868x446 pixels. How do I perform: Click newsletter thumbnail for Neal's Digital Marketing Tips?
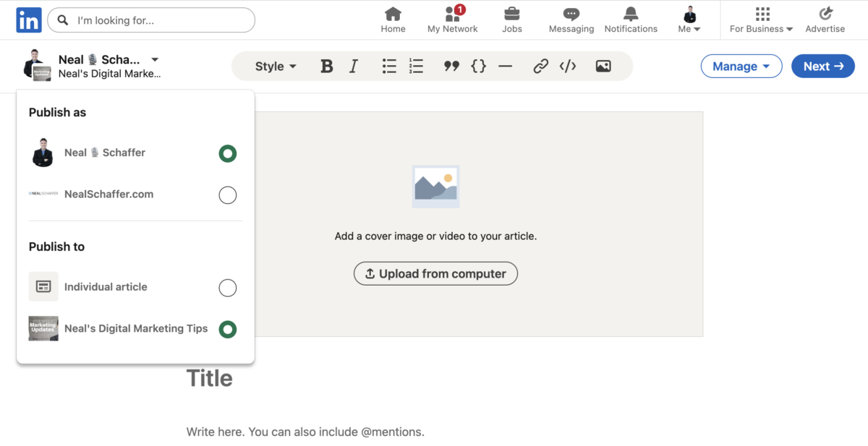coord(43,328)
